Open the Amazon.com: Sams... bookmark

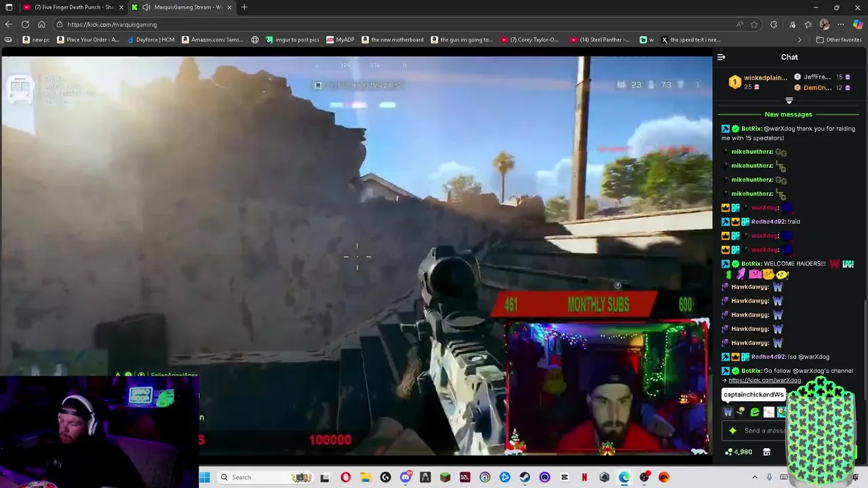click(x=213, y=40)
